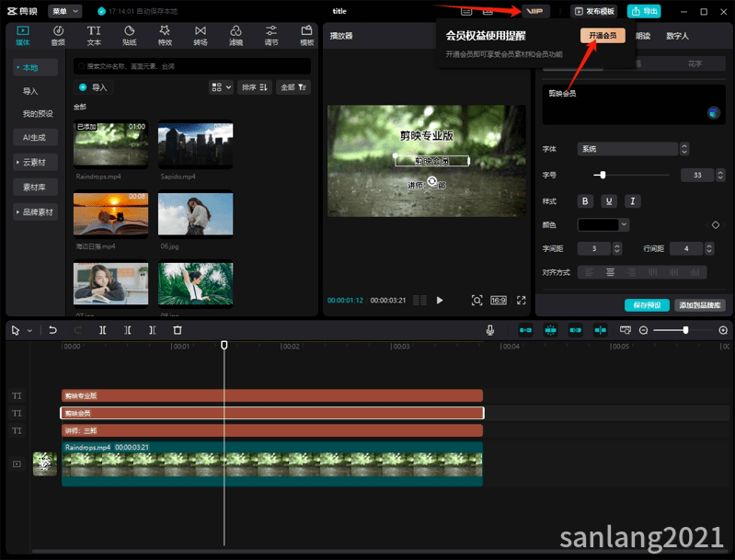Click the 保存预设 button
The image size is (735, 560).
click(x=647, y=305)
